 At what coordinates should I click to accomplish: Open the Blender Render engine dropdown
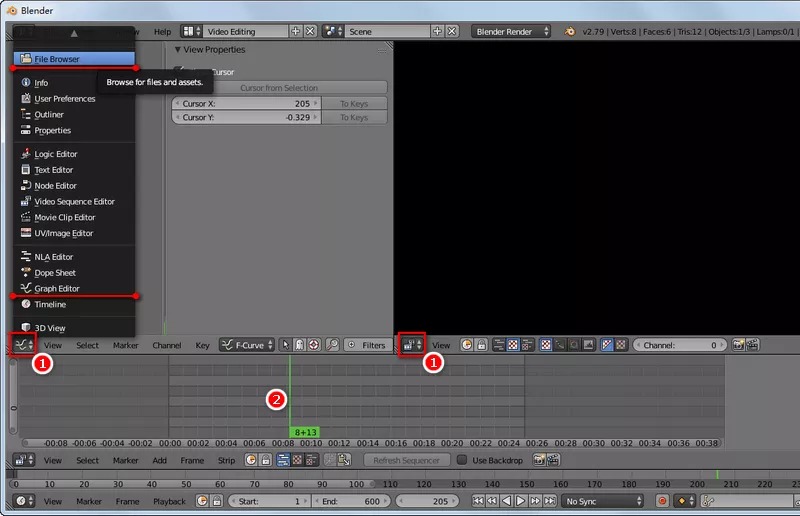[x=511, y=32]
